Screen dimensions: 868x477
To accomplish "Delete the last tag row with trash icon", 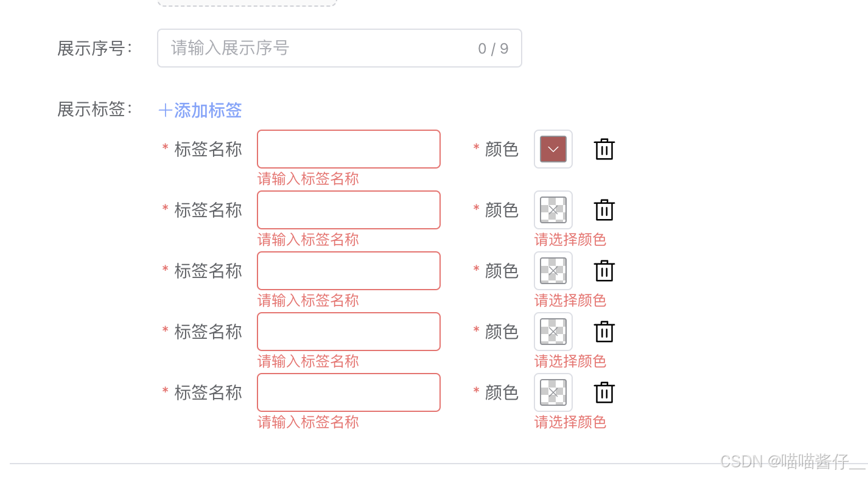I will tap(604, 392).
